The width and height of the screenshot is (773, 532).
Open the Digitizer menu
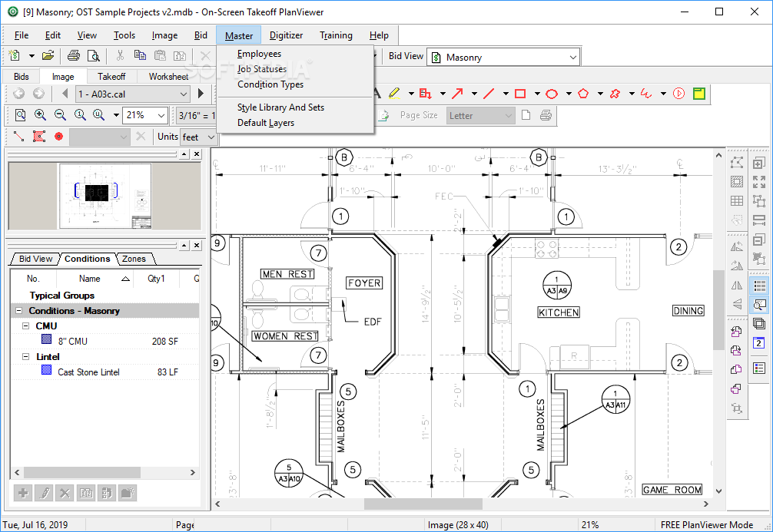[x=286, y=35]
